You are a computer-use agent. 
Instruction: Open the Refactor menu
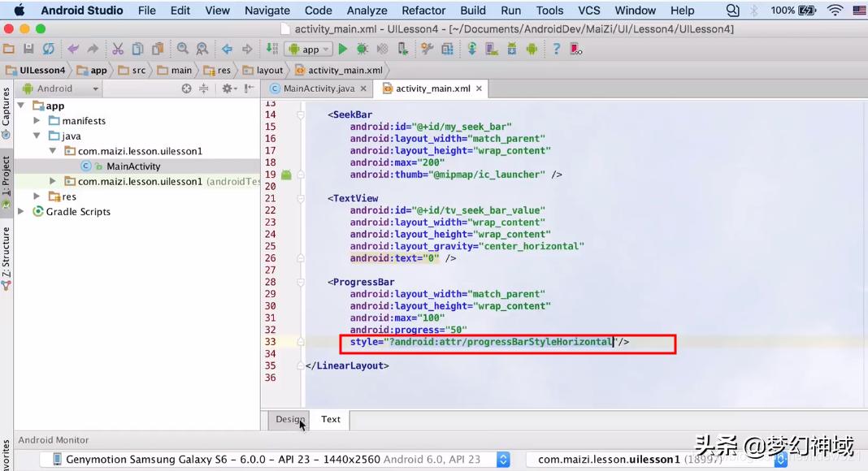pyautogui.click(x=423, y=11)
